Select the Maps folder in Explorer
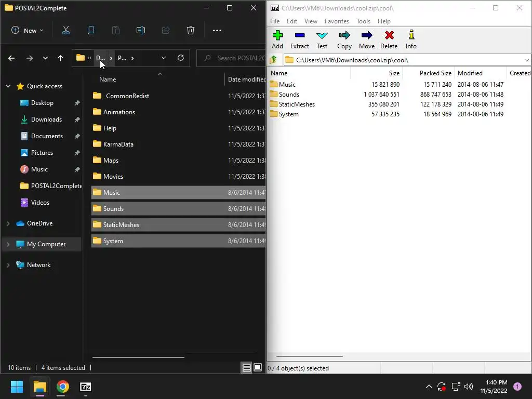Viewport: 532px width, 399px height. click(x=179, y=160)
